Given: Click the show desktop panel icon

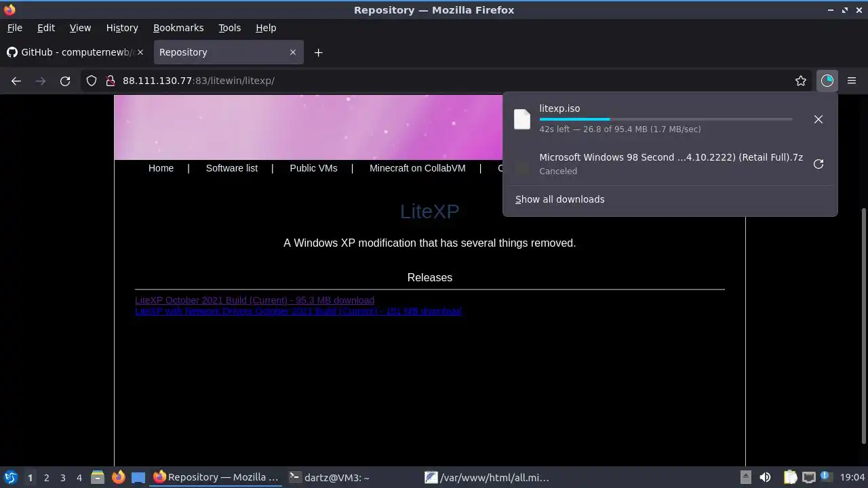Looking at the screenshot, I should coord(138,477).
